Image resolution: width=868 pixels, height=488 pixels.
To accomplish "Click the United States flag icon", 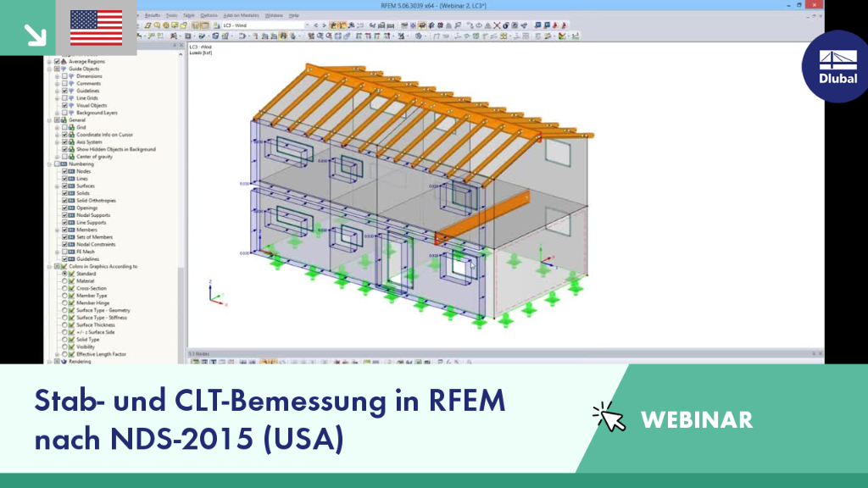I will (x=97, y=28).
